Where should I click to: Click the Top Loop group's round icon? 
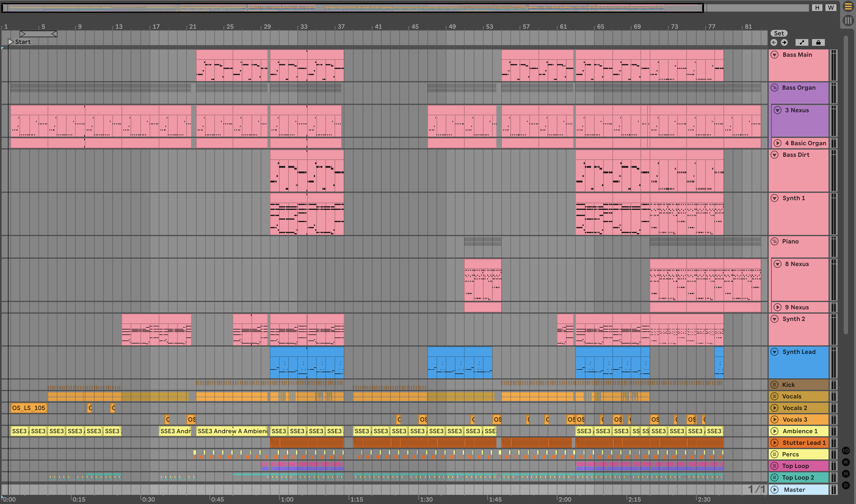click(774, 466)
